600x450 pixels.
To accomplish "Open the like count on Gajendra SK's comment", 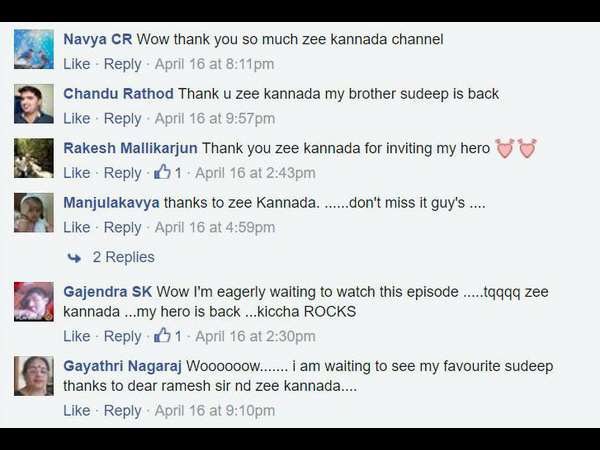I will click(x=168, y=336).
